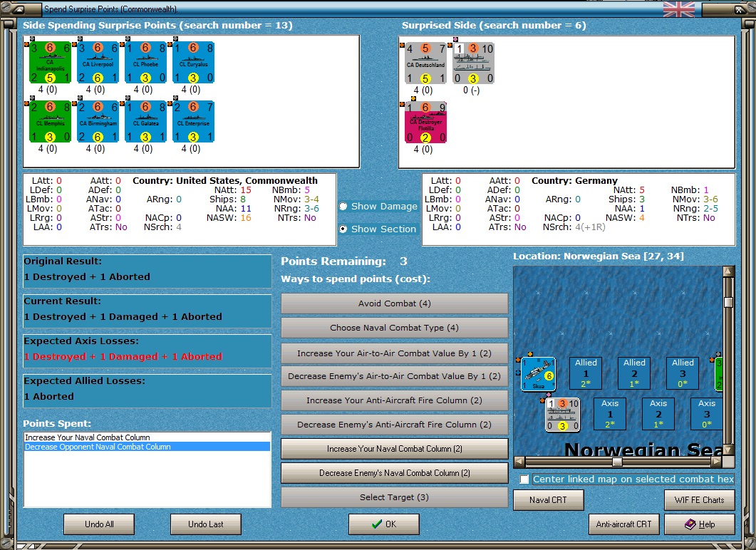Spend points on Avoid Combat (4)
This screenshot has height=550, width=756.
pos(395,303)
